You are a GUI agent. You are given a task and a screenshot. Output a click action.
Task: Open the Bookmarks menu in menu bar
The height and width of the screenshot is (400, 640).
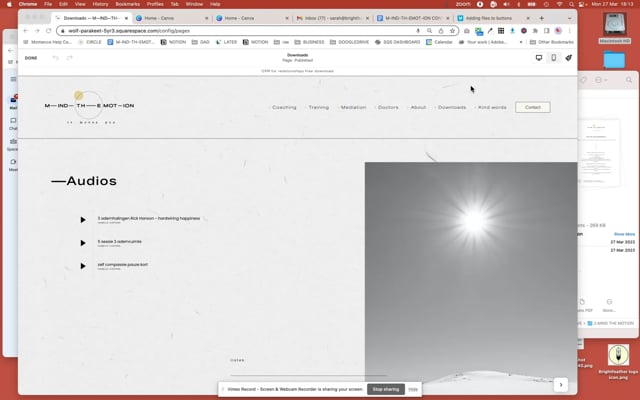point(127,4)
